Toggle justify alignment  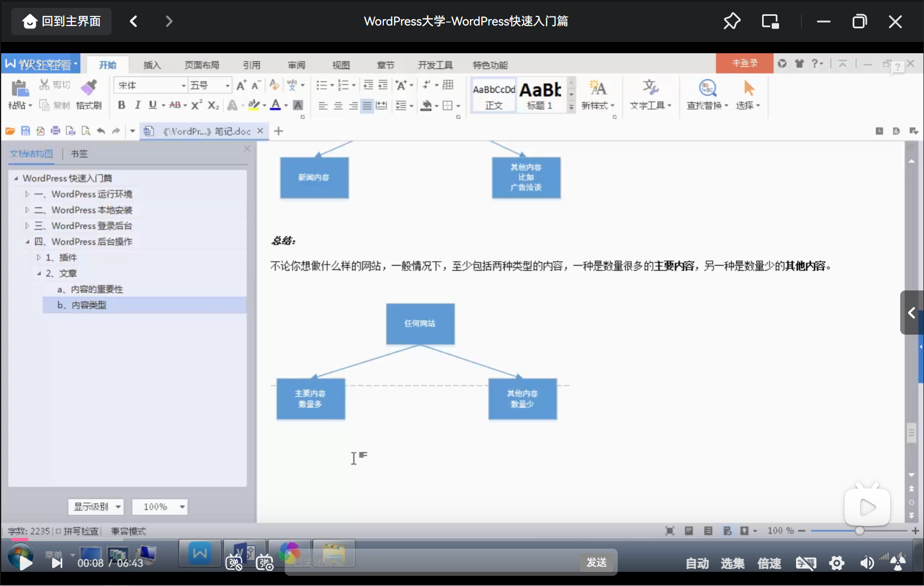pos(367,106)
